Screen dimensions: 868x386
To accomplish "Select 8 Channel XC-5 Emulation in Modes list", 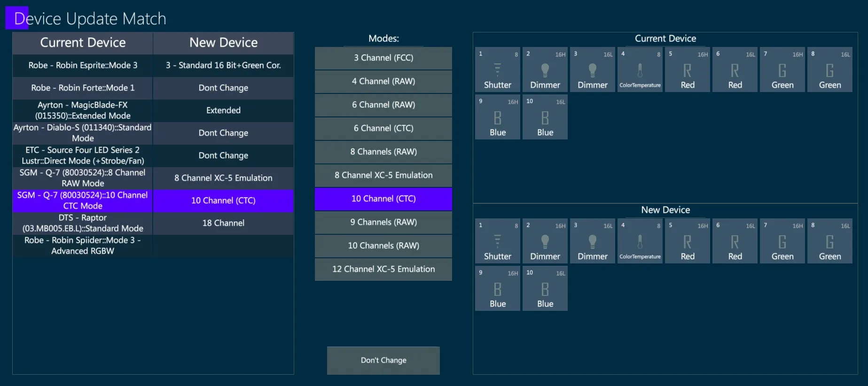I will [383, 175].
